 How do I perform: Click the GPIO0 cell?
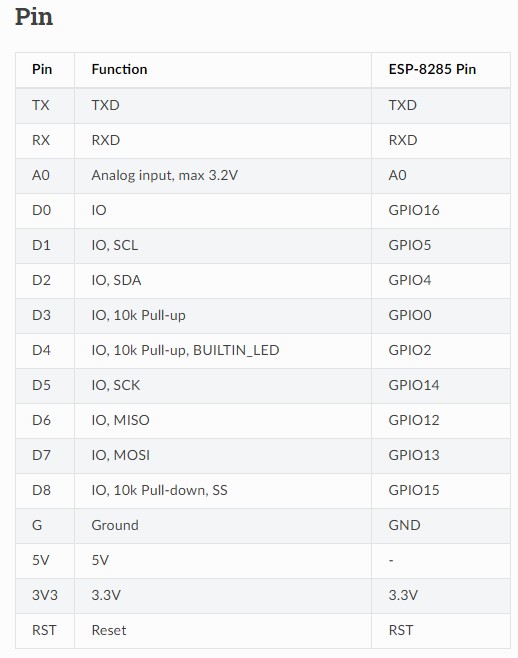pyautogui.click(x=441, y=316)
